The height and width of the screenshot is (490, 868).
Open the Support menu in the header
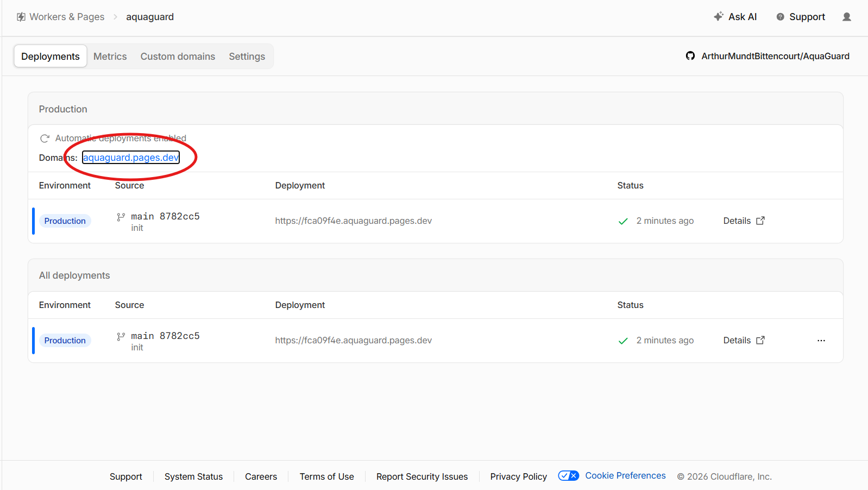[801, 17]
